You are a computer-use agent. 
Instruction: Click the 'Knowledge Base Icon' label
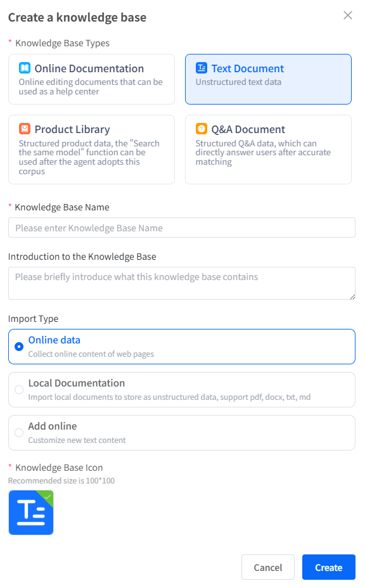click(59, 468)
